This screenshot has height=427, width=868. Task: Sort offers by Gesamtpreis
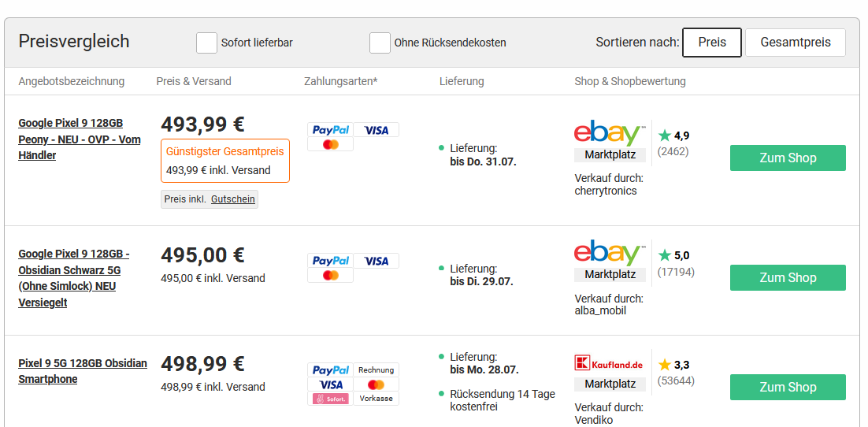tap(796, 43)
